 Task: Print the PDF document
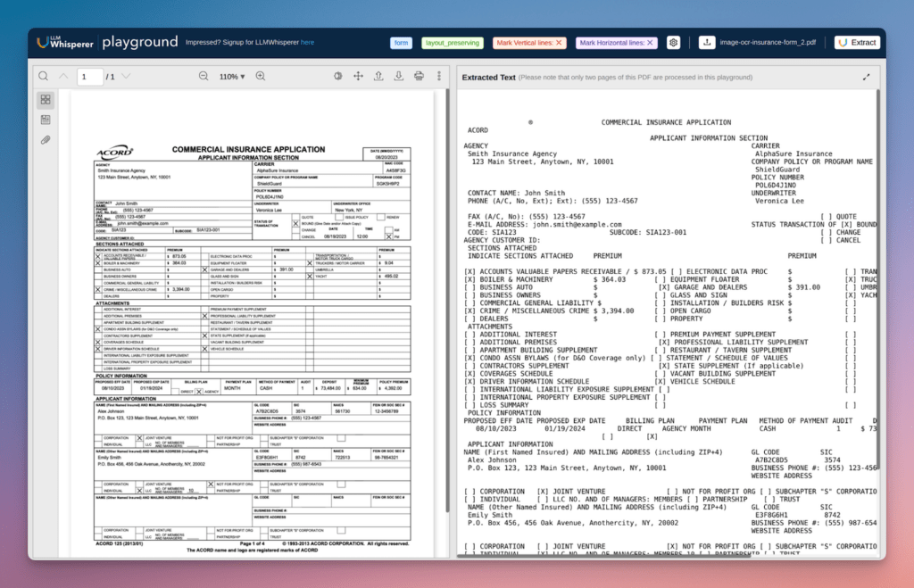pyautogui.click(x=419, y=77)
